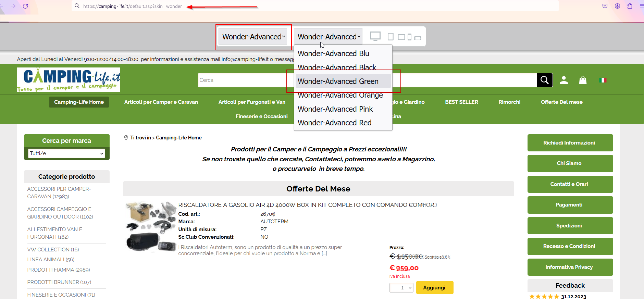Image resolution: width=644 pixels, height=299 pixels.
Task: Switch preview to landscape tablet view
Action: coord(401,37)
